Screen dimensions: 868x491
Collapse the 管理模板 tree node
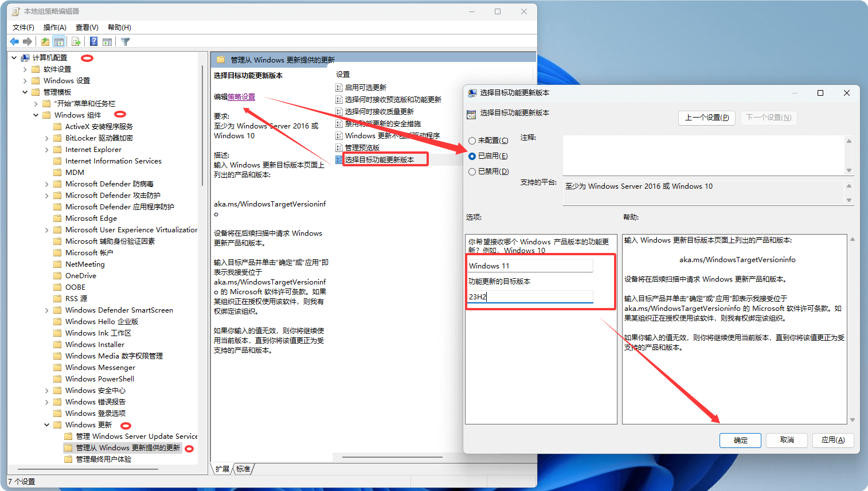coord(25,92)
